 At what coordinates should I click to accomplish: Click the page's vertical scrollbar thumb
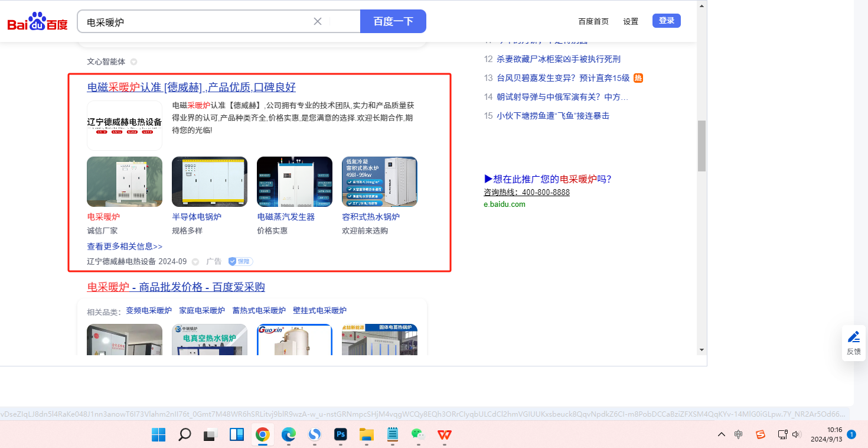[701, 145]
